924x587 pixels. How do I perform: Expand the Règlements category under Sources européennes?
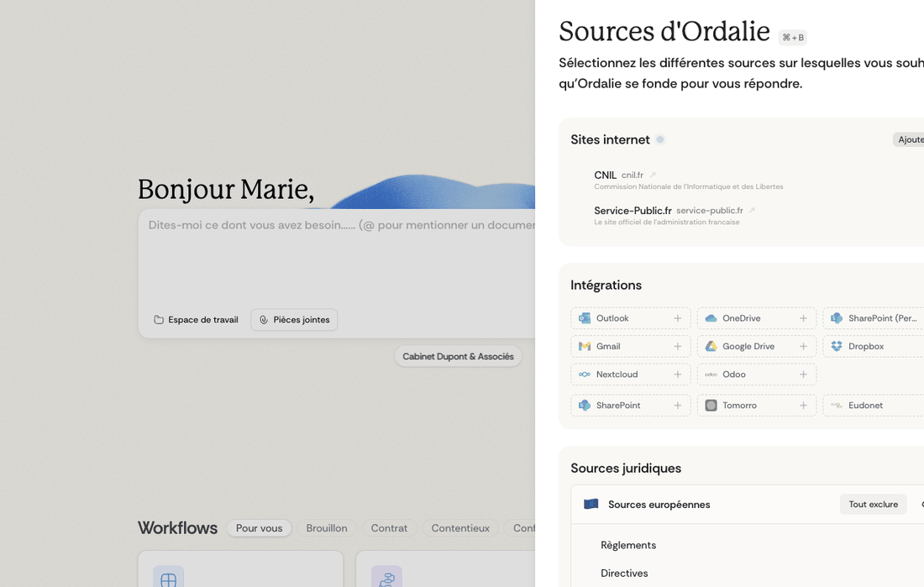(x=628, y=545)
